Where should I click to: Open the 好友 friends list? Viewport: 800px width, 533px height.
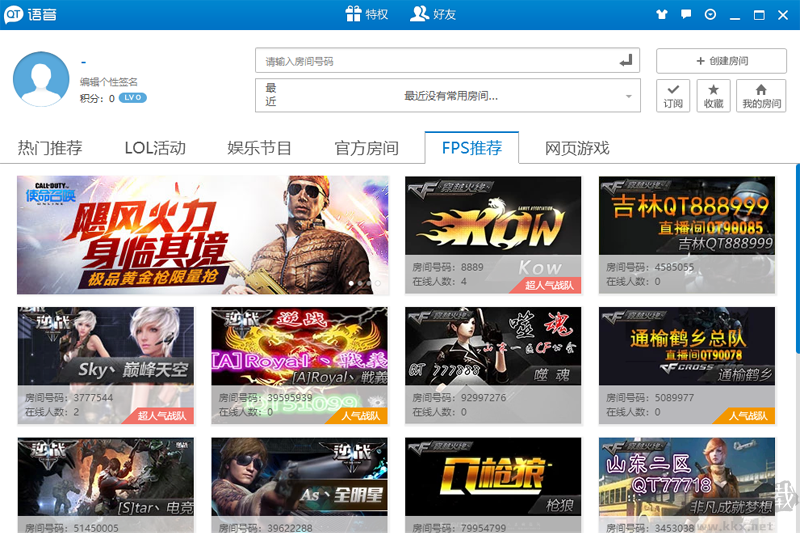point(433,14)
